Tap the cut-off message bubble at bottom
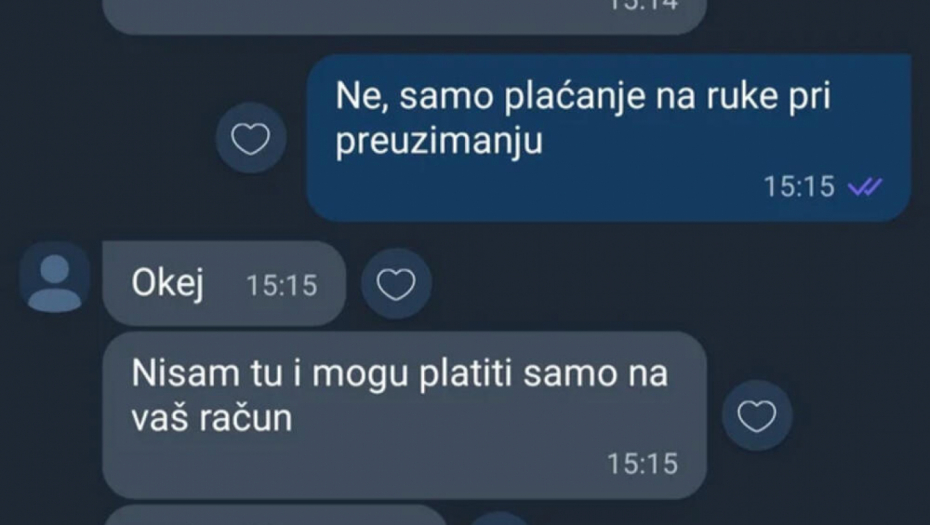930x525 pixels. (x=275, y=515)
